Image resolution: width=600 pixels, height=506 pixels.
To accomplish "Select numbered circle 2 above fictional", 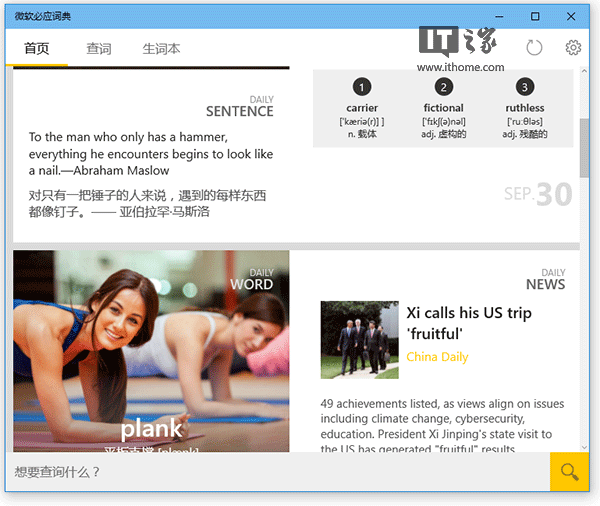I will click(x=444, y=87).
